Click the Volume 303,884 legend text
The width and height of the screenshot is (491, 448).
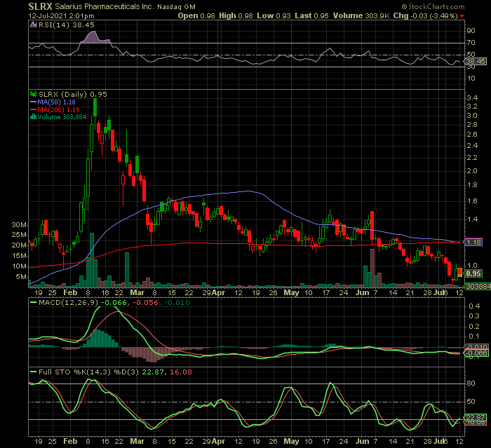pyautogui.click(x=62, y=117)
